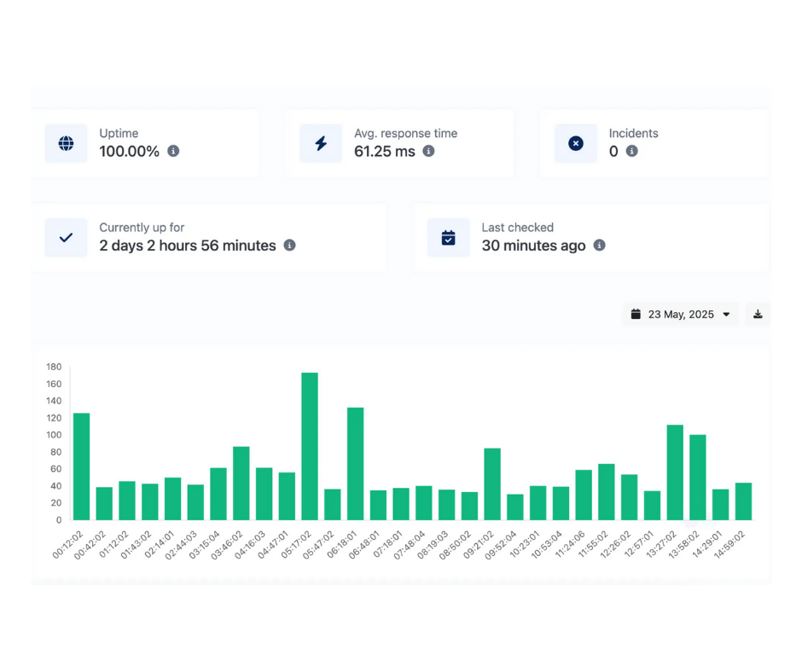802x672 pixels.
Task: Click info icon after 30 minutes ago
Action: (x=599, y=246)
